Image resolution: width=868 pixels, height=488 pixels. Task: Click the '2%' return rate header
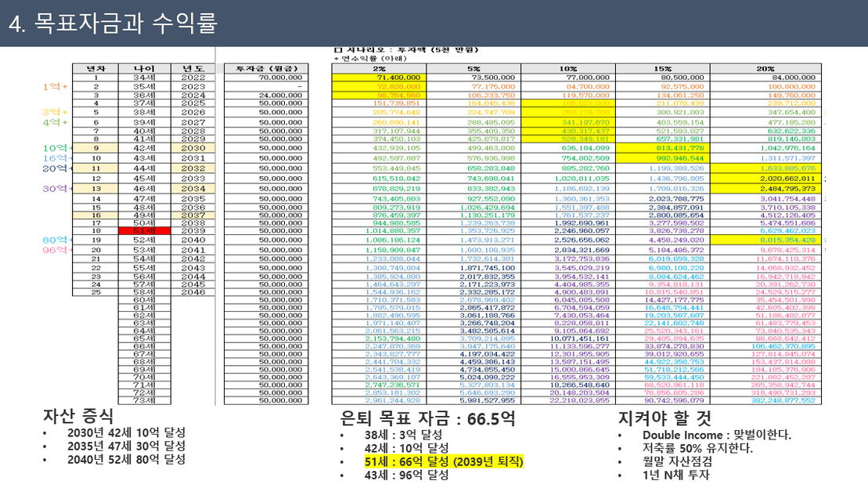379,69
